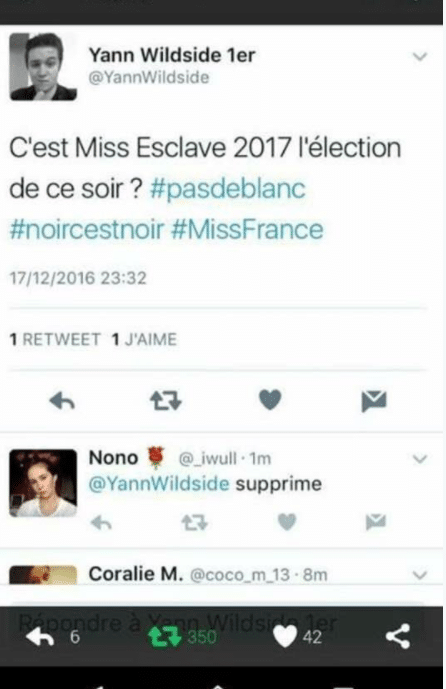This screenshot has height=689, width=446.
Task: Open the #MissFrance hashtag
Action: 247,230
